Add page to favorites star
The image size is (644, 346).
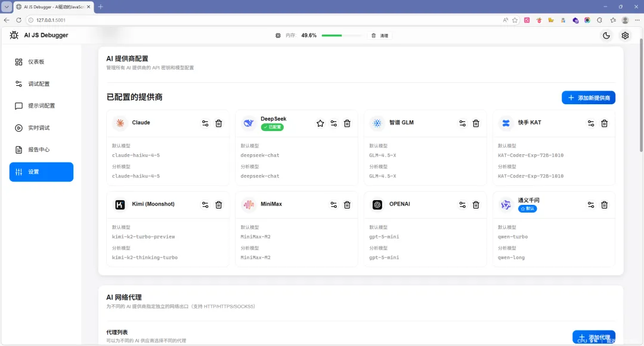[x=515, y=20]
